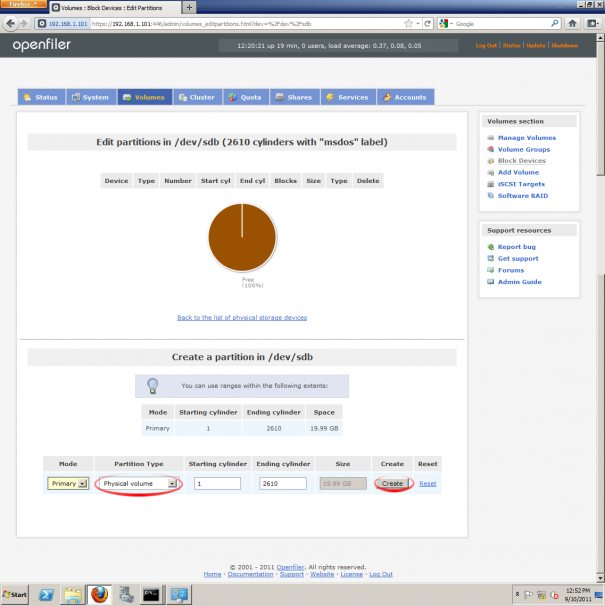Viewport: 605px width, 606px height.
Task: Click the Forums icon
Action: [x=491, y=270]
